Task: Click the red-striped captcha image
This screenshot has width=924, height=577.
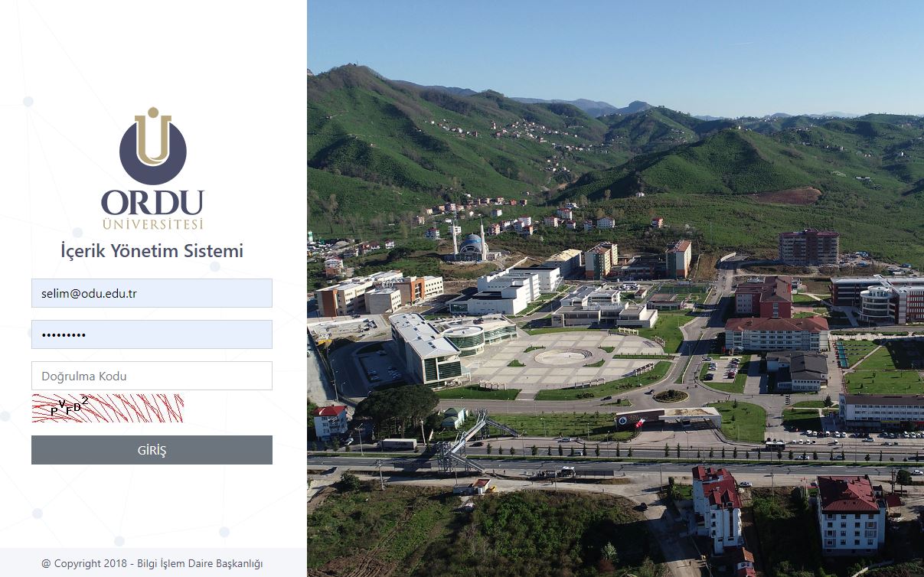Action: point(107,408)
